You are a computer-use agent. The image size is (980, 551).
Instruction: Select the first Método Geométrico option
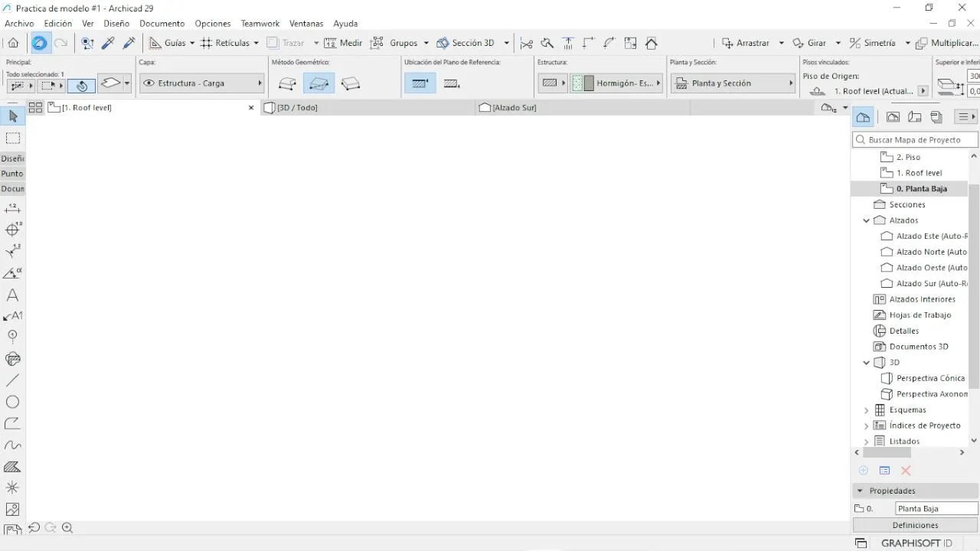[x=287, y=83]
